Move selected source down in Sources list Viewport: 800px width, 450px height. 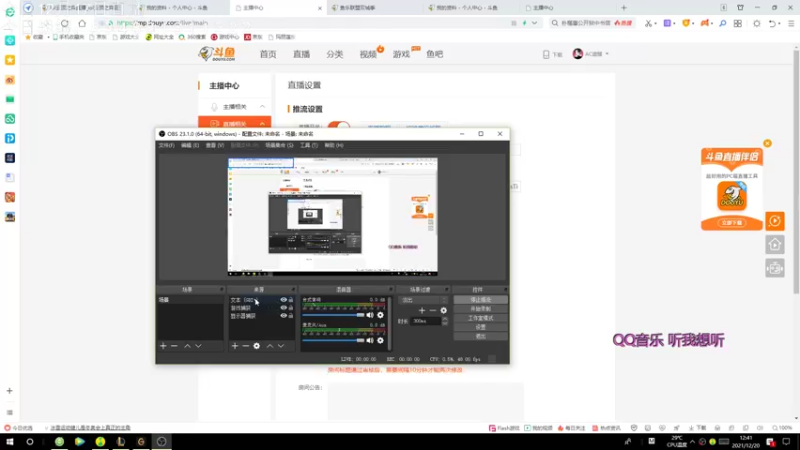[x=281, y=346]
